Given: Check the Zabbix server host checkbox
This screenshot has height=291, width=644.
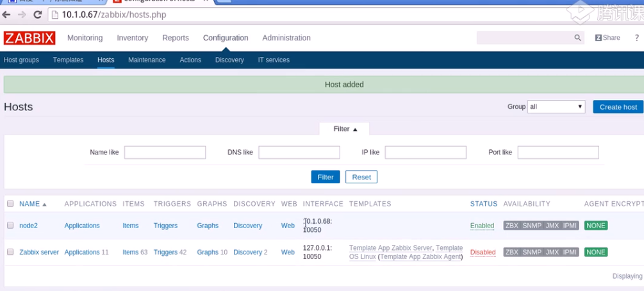Looking at the screenshot, I should 11,252.
